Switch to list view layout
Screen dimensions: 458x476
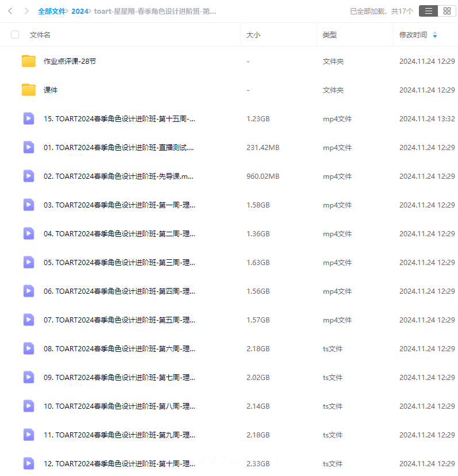tap(428, 11)
